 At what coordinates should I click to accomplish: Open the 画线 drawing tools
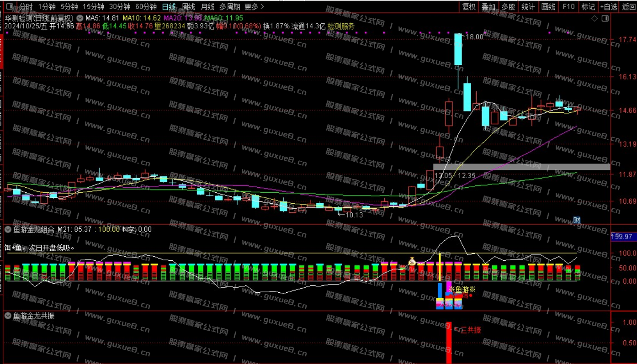pyautogui.click(x=548, y=7)
